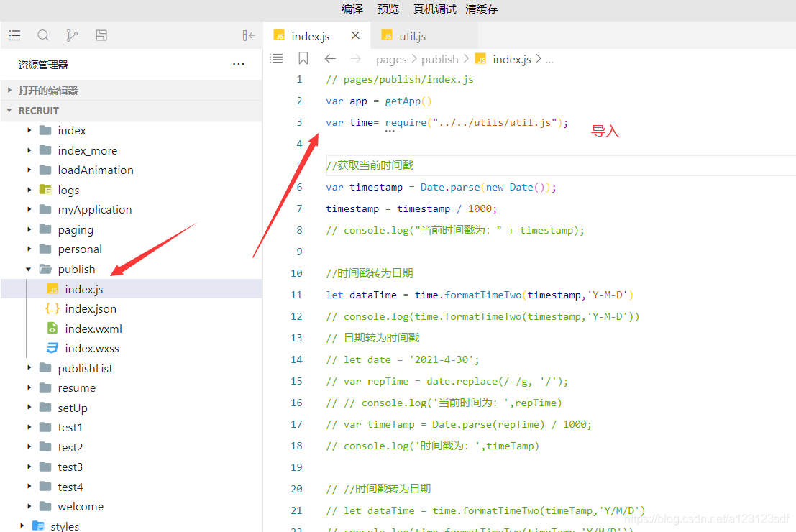
Task: Collapse the publish folder
Action: coord(29,269)
